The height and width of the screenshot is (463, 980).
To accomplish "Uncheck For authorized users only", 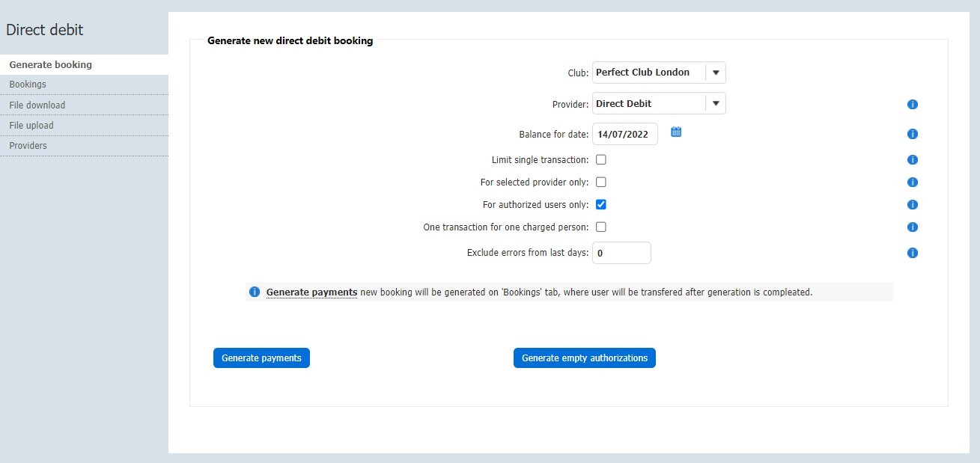I will (600, 205).
